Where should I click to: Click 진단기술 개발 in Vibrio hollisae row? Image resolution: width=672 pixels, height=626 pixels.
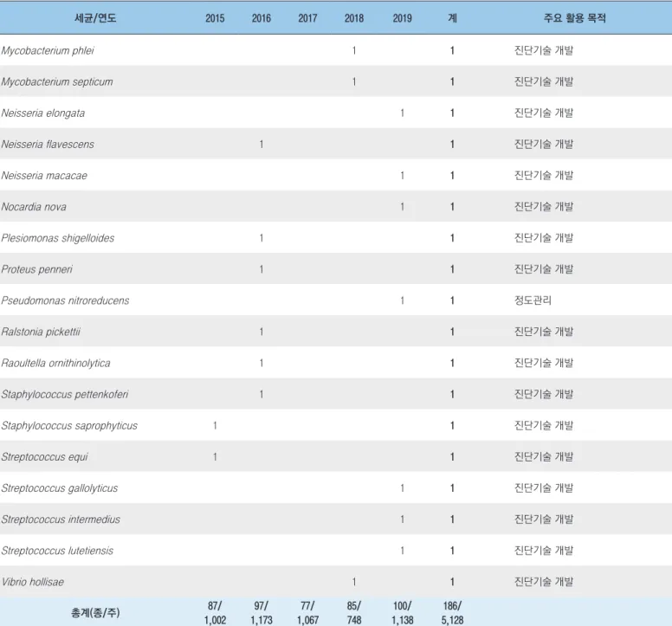coord(544,582)
